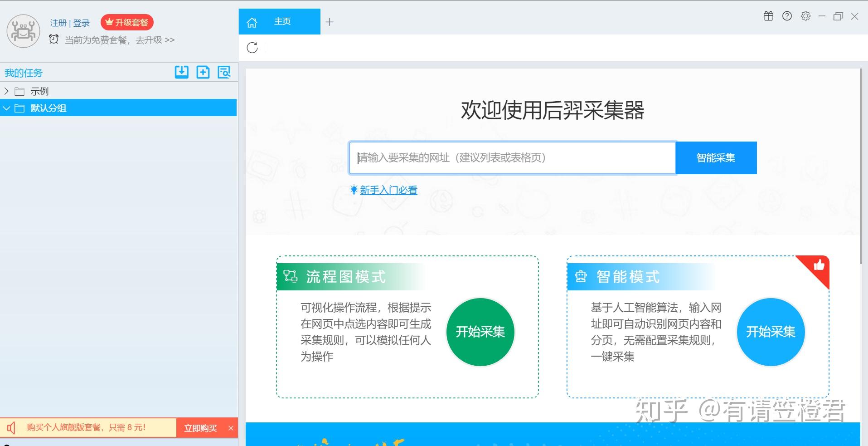Add a new tab with plus button
This screenshot has height=446, width=868.
tap(330, 22)
